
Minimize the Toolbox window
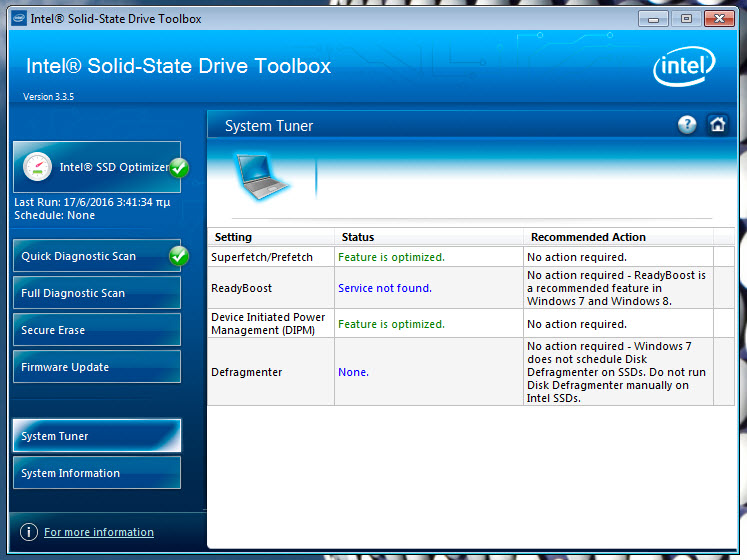point(653,19)
